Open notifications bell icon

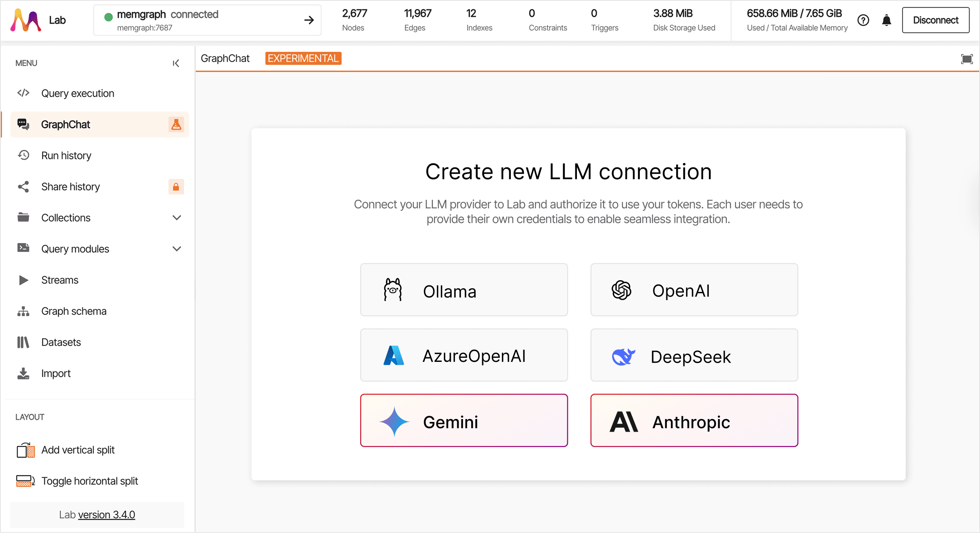(886, 20)
